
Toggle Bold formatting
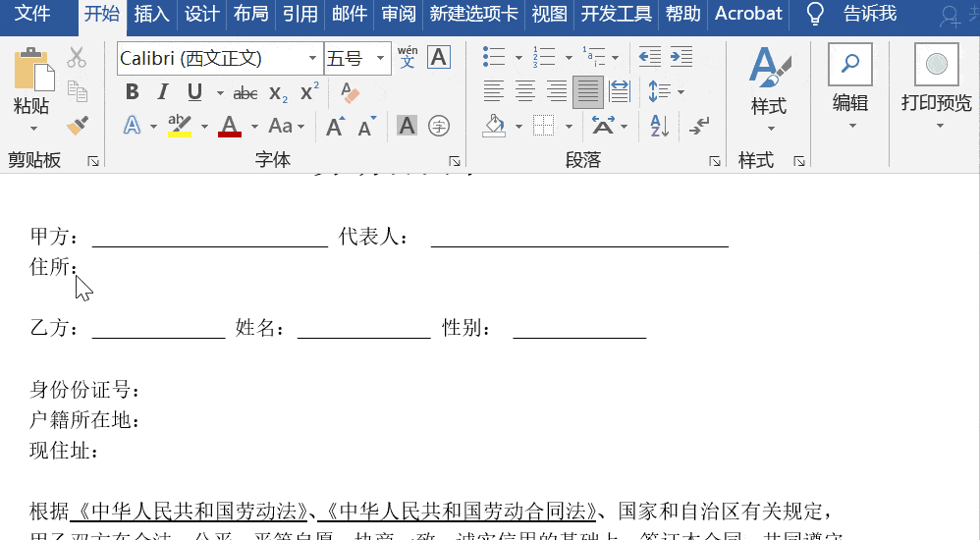click(132, 92)
